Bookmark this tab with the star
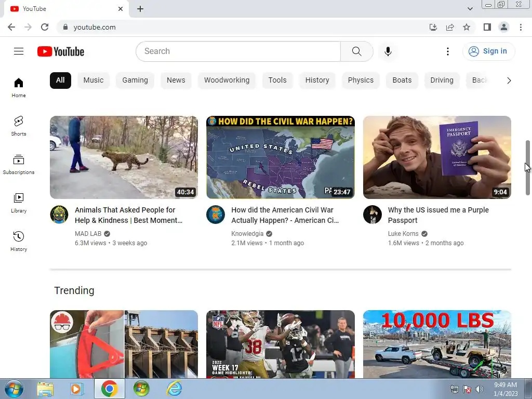Screen dimensions: 532x399 467,27
